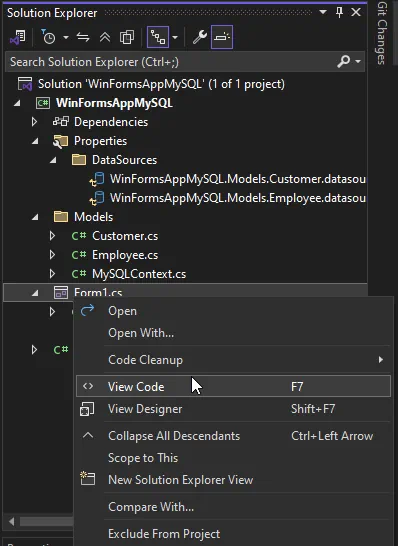Collapse All using double chevron icon
This screenshot has width=398, height=546.
tap(105, 37)
